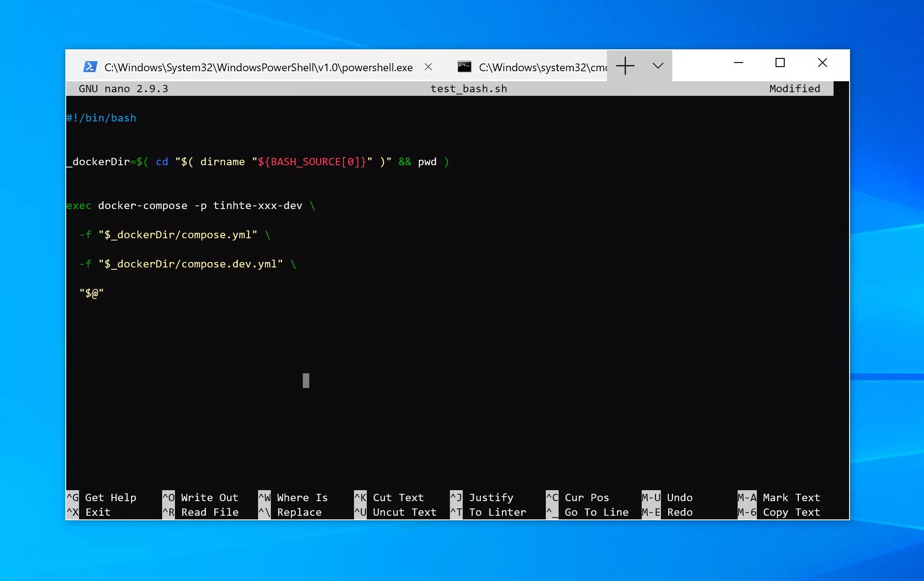Close the terminal window

click(x=822, y=63)
